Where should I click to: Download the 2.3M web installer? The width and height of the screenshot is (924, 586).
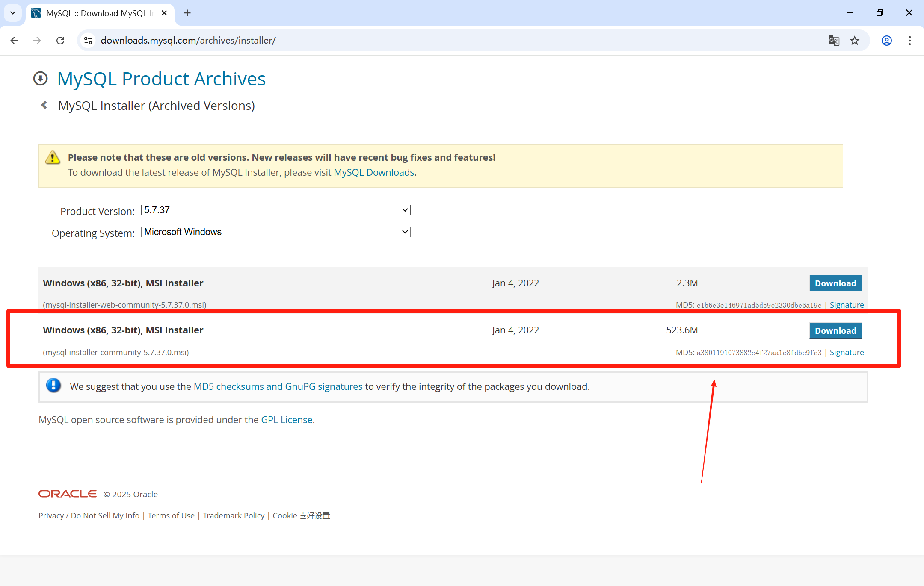pos(835,283)
